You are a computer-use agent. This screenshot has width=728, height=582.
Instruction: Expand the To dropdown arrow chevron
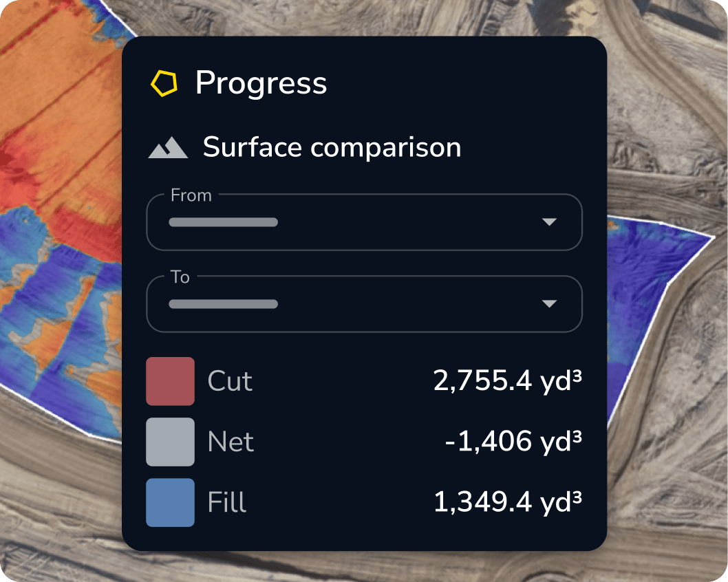tap(550, 303)
